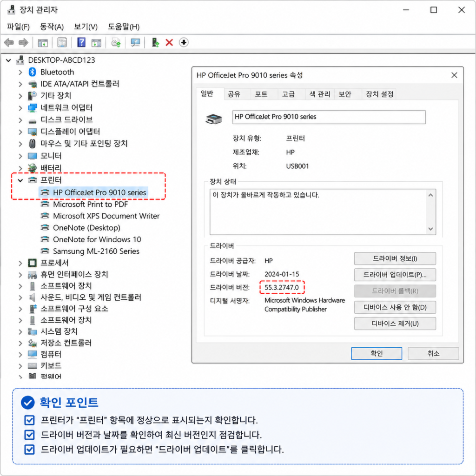Viewport: 476px width, 476px height.
Task: Click the 휴먼 인터페이스 장치 category icon
Action: [x=33, y=275]
